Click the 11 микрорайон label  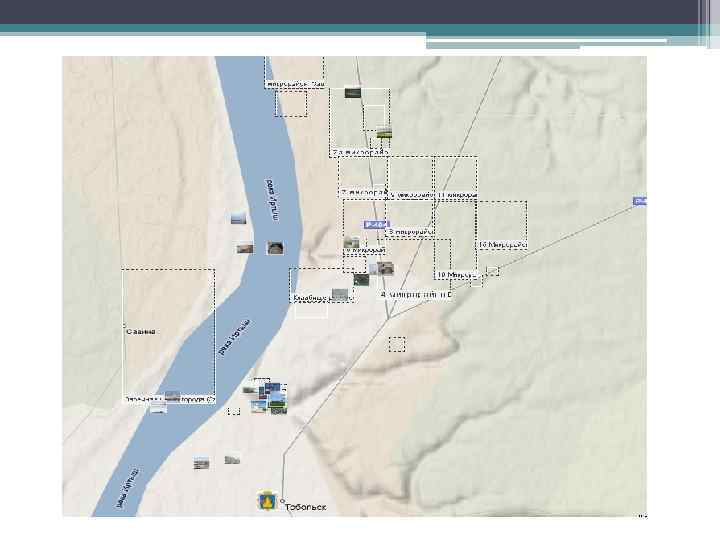[x=457, y=196]
